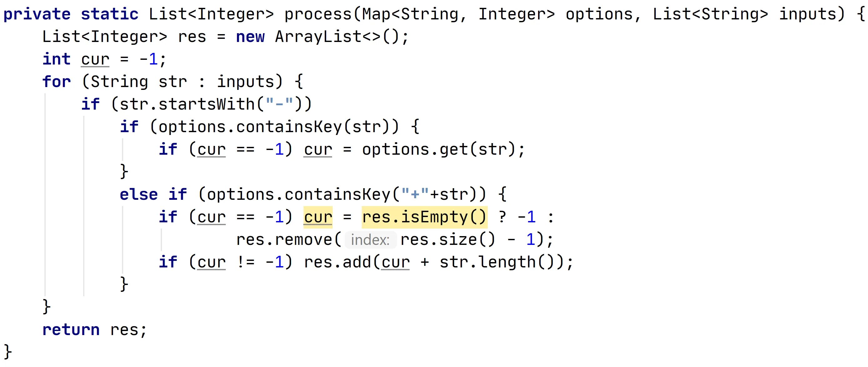Click 'startsWith' method call
This screenshot has height=367, width=868.
click(x=207, y=104)
